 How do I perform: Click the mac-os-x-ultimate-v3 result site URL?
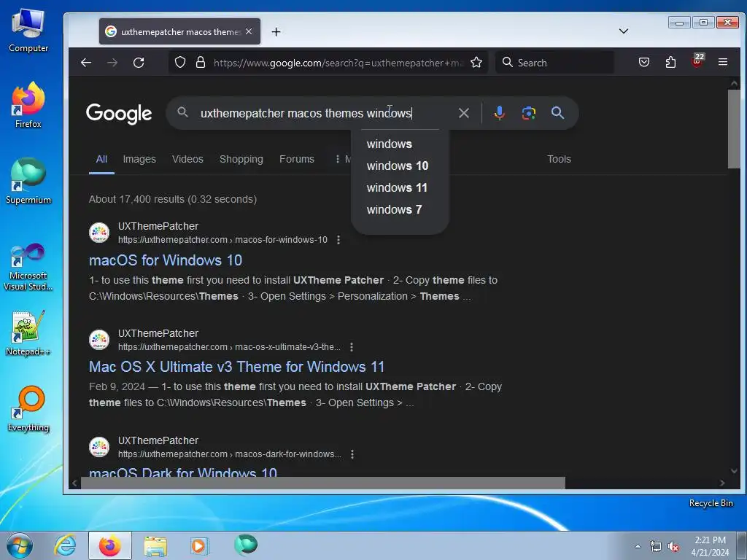click(229, 346)
